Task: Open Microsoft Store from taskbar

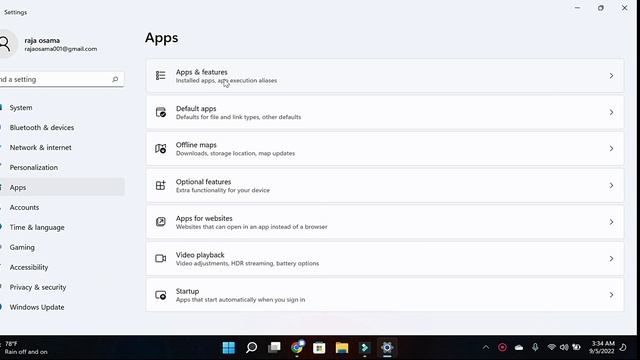Action: click(x=319, y=348)
